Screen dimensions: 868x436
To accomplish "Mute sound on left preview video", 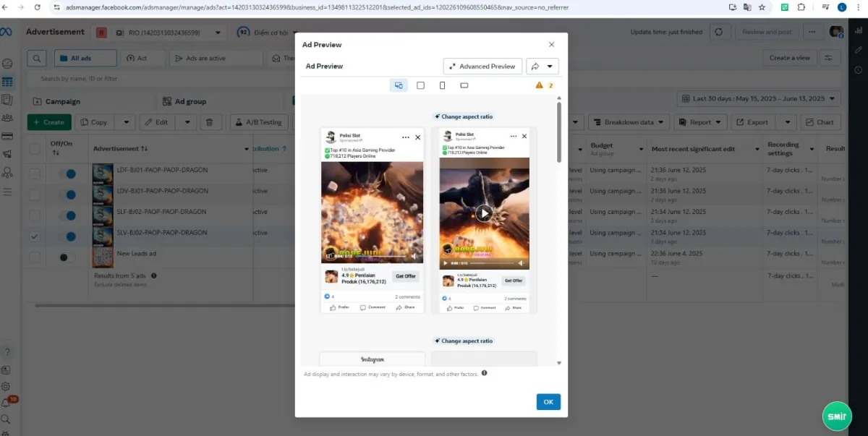I will (414, 256).
